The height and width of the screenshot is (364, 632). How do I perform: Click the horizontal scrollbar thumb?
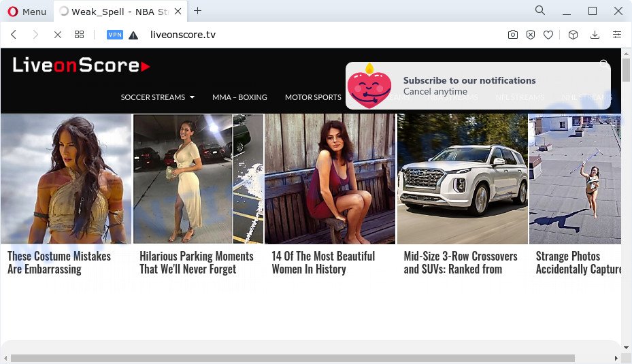(293, 359)
